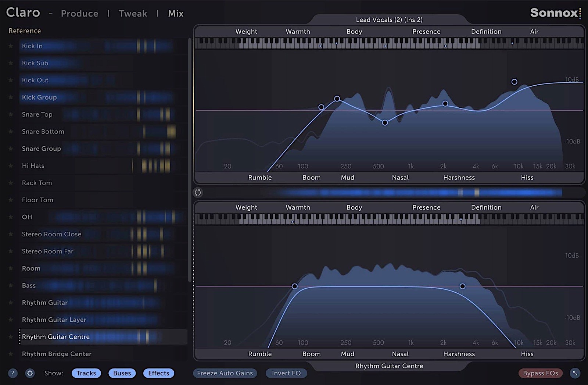Star the Rhythm Guitar track

click(11, 303)
